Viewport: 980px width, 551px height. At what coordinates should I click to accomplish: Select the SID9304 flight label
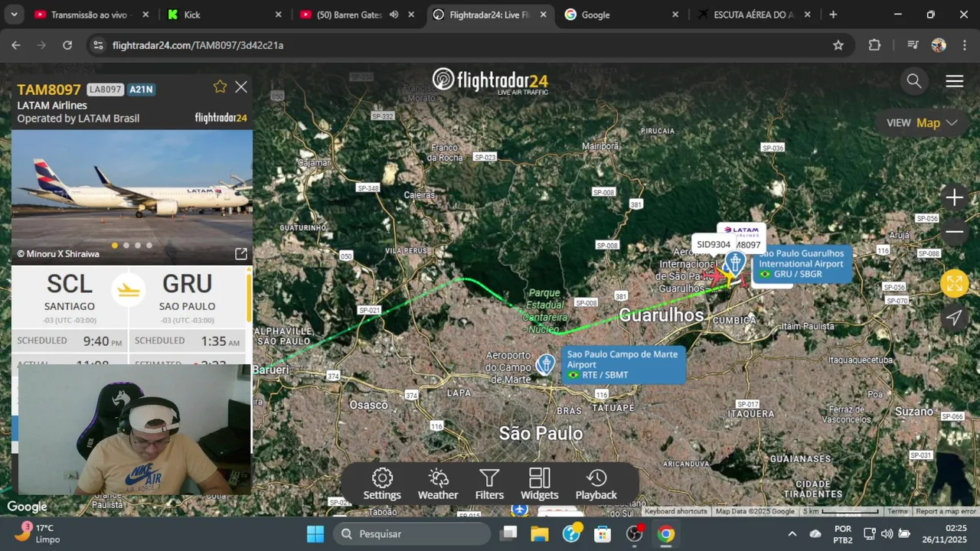coord(714,245)
